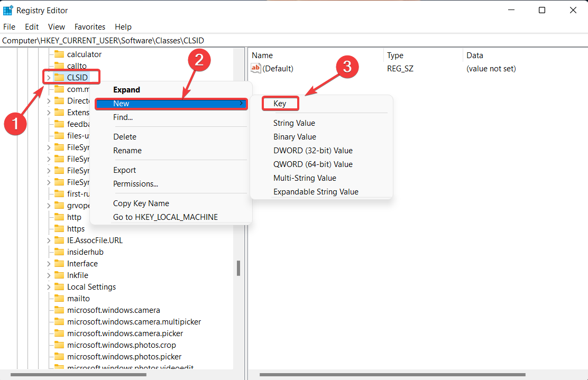
Task: Click the Interface folder icon
Action: [59, 264]
